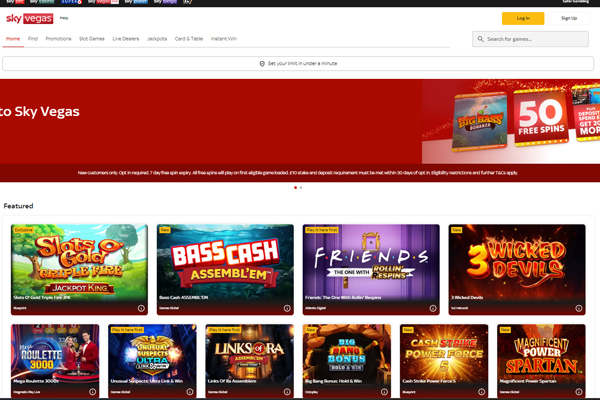
Task: Click the promo terms and conditions text
Action: click(298, 173)
